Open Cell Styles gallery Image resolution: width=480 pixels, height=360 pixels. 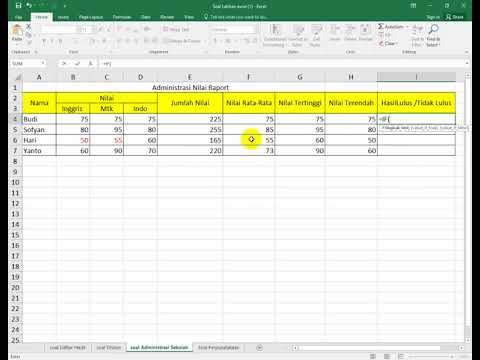(x=316, y=35)
